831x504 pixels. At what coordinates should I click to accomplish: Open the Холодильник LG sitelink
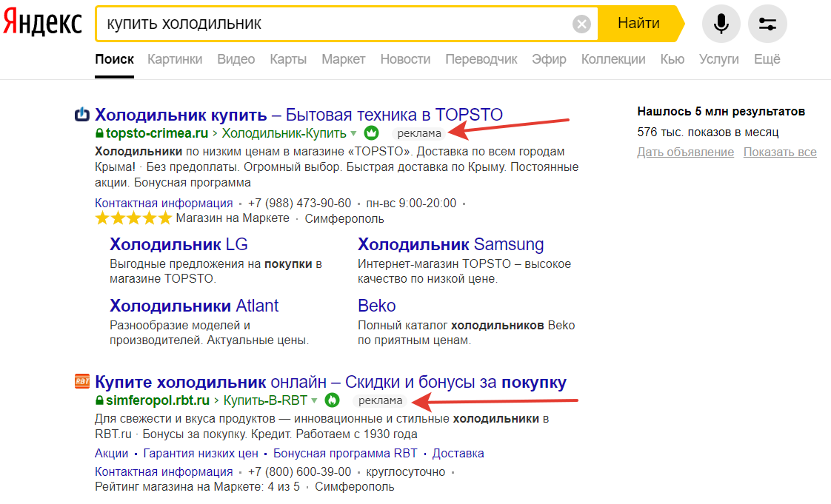[x=178, y=244]
